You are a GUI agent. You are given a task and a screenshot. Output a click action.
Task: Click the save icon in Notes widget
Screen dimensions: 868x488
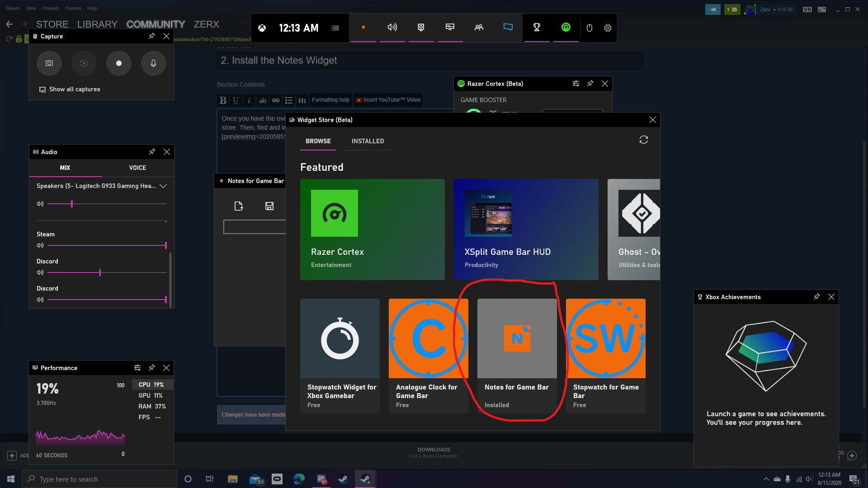point(269,206)
